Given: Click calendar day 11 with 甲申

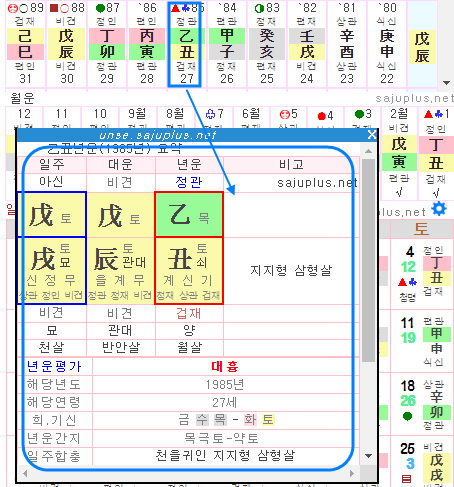Looking at the screenshot, I should 422,341.
